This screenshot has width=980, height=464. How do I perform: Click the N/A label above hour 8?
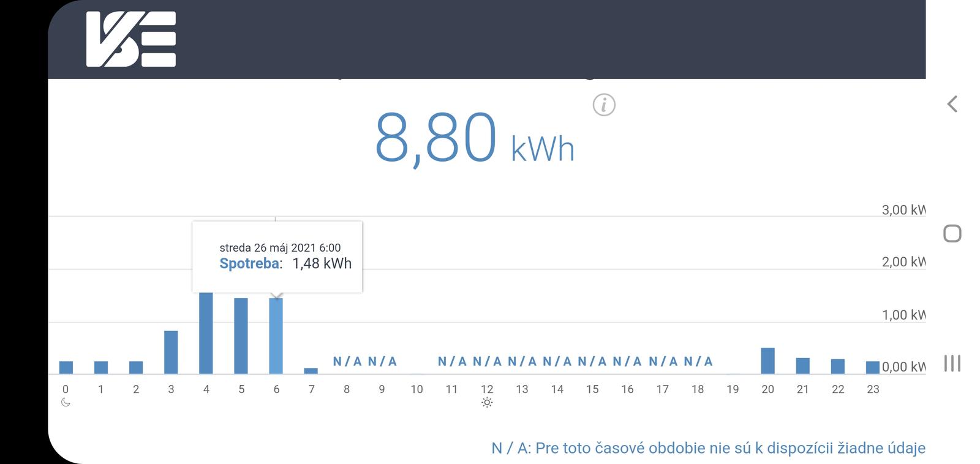coord(347,362)
